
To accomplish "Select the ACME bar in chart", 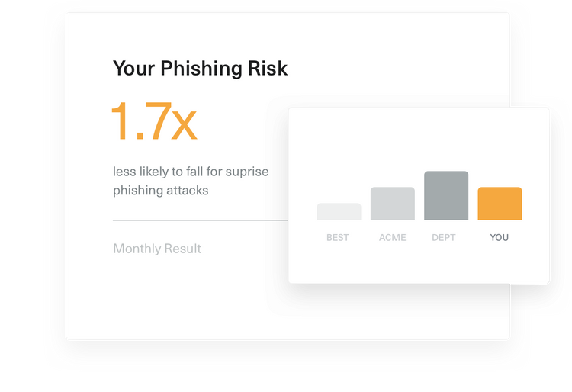I will [393, 204].
